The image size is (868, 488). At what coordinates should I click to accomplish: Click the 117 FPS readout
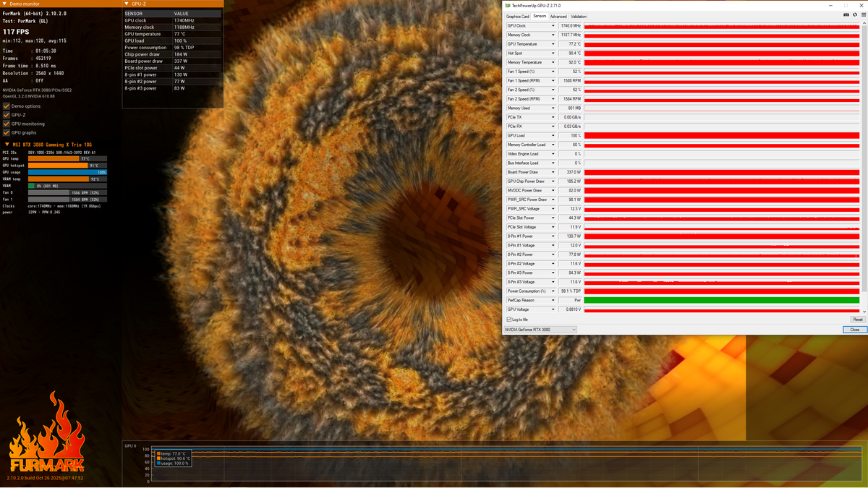(16, 32)
